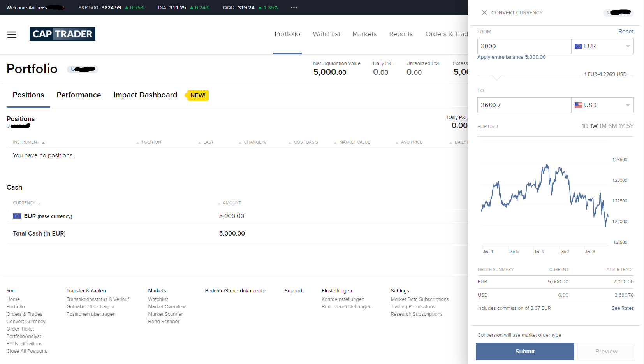Go to Watchlist in top navigation
This screenshot has height=364, width=644.
pyautogui.click(x=326, y=34)
